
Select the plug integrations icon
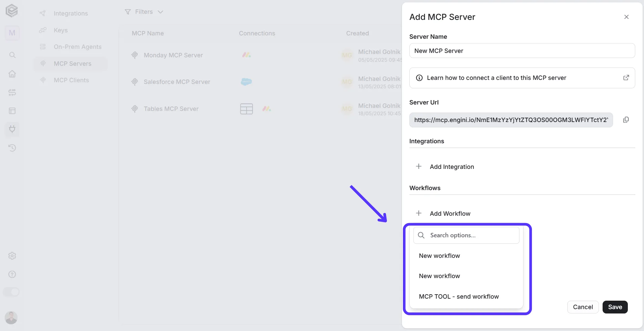tap(12, 129)
